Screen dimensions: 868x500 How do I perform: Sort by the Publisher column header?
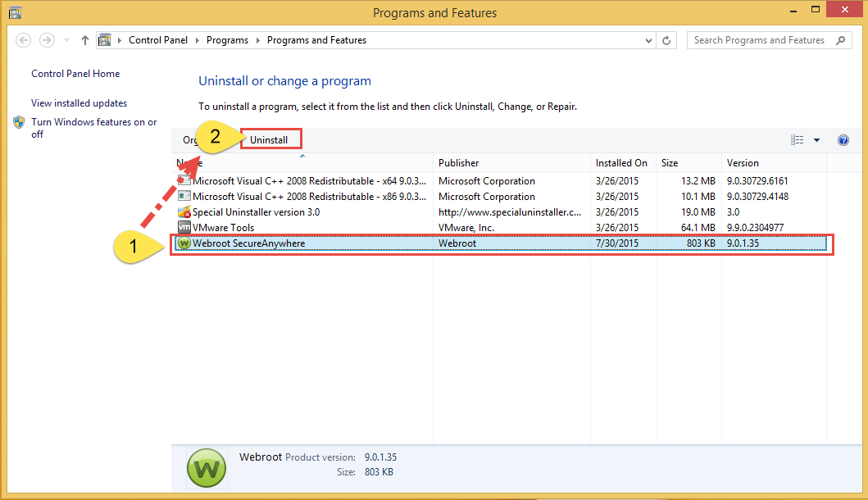[458, 163]
